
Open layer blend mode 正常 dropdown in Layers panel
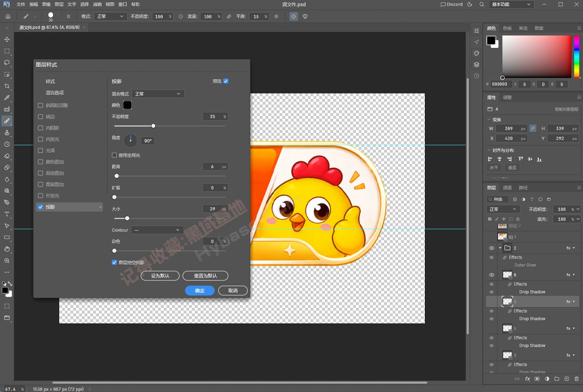503,209
